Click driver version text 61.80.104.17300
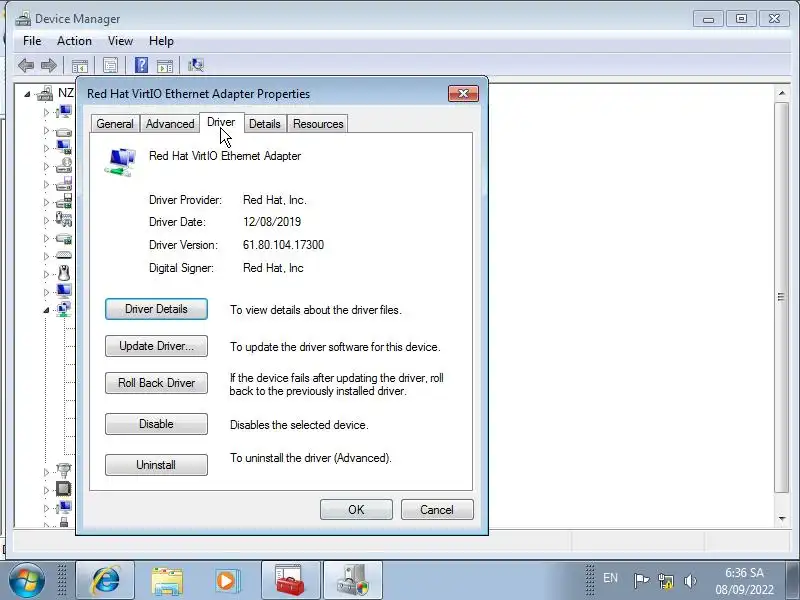 pyautogui.click(x=283, y=245)
